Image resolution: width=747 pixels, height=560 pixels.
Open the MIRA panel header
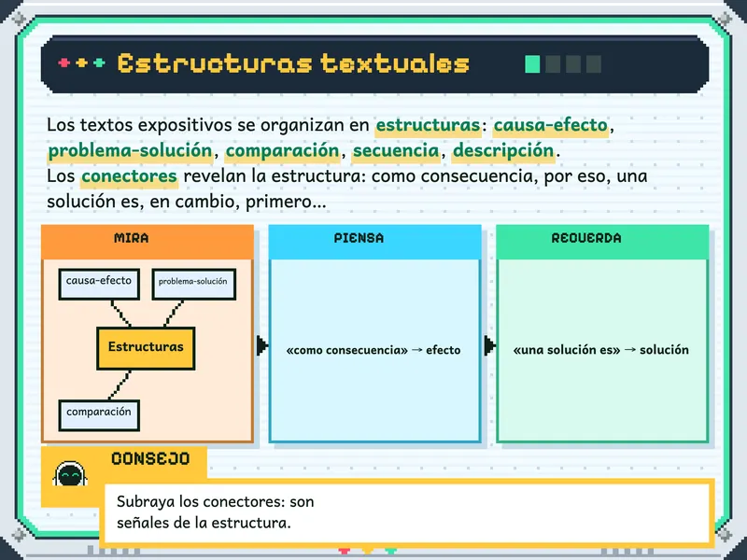pyautogui.click(x=148, y=242)
